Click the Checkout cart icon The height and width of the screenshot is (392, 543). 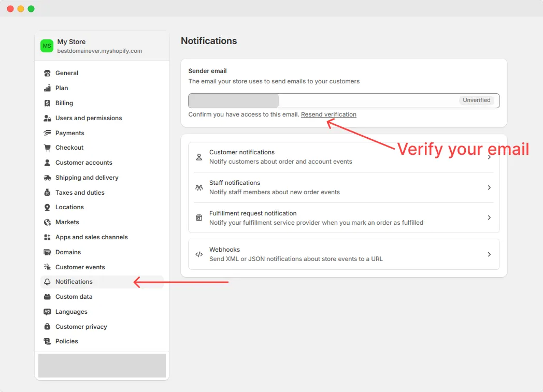pyautogui.click(x=48, y=148)
